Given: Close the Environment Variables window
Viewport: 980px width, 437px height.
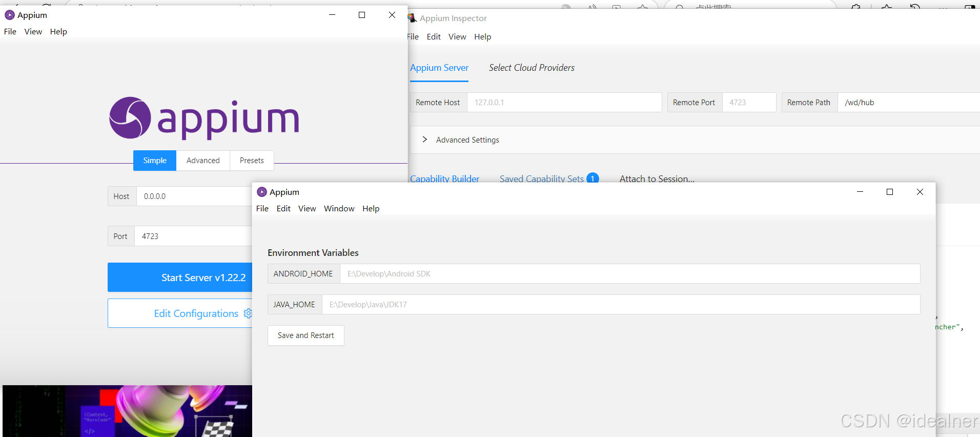Looking at the screenshot, I should [920, 192].
